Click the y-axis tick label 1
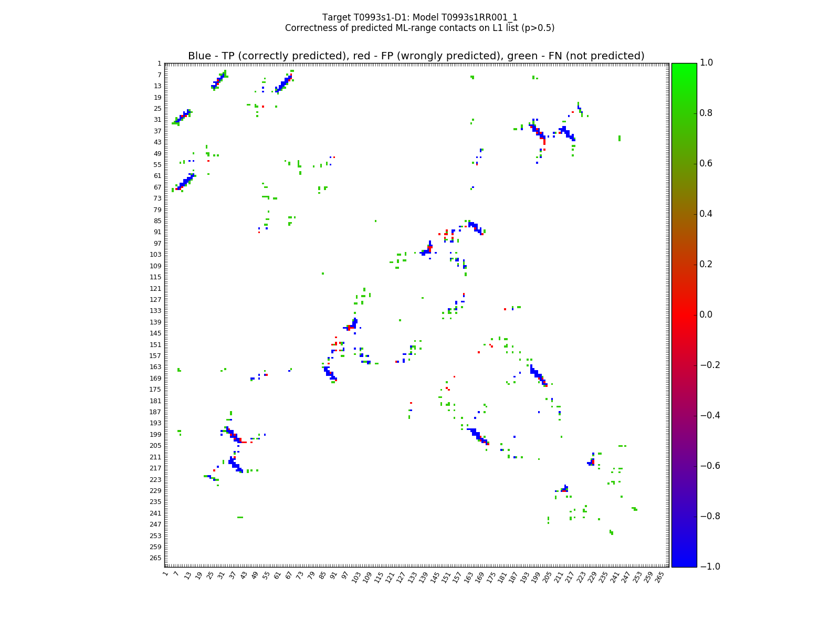This screenshot has height=630, width=840. click(159, 64)
